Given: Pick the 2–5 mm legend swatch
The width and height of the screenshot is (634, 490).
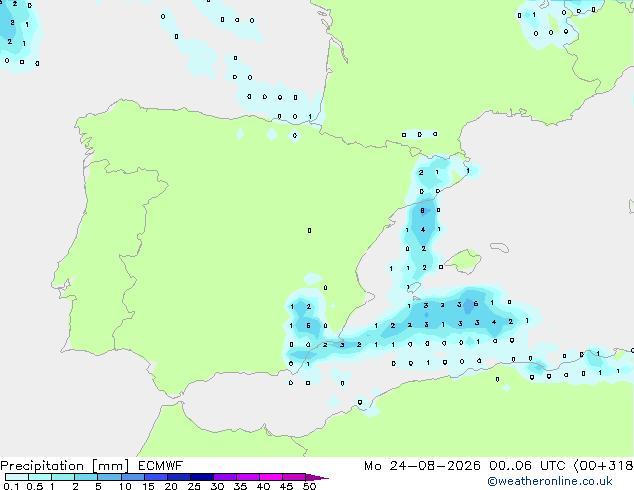Looking at the screenshot, I should (x=86, y=477).
